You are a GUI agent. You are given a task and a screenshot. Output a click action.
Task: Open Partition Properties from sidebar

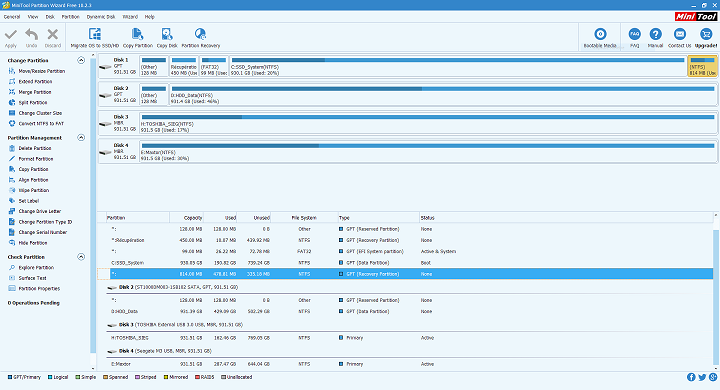pos(34,288)
